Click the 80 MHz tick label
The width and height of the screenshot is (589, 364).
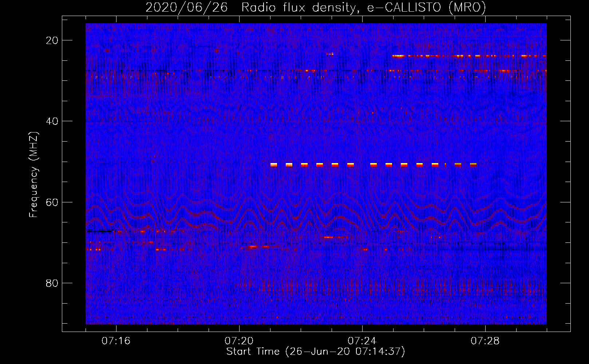pyautogui.click(x=52, y=283)
